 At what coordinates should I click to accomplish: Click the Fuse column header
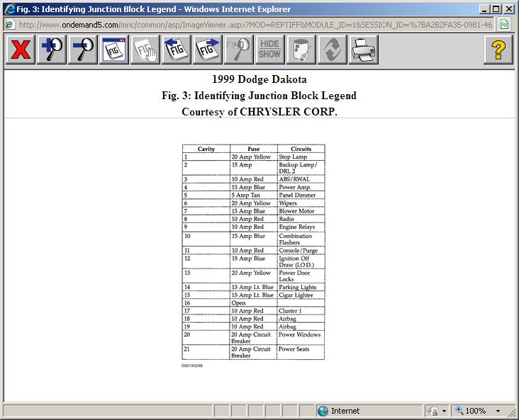254,149
